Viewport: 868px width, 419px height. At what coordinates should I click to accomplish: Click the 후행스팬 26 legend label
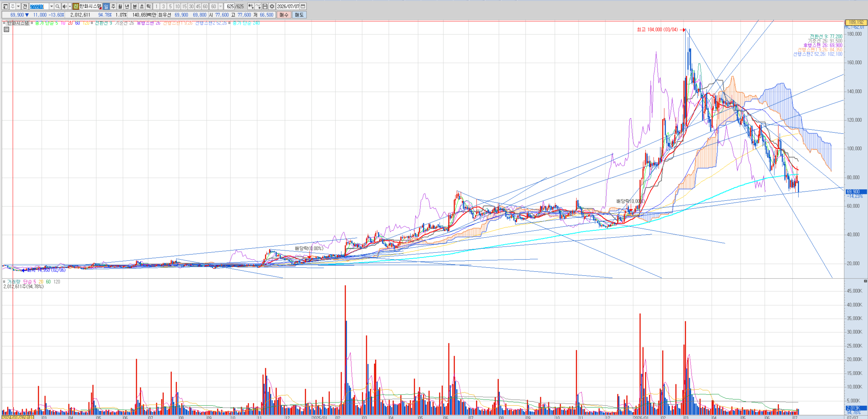(x=148, y=23)
